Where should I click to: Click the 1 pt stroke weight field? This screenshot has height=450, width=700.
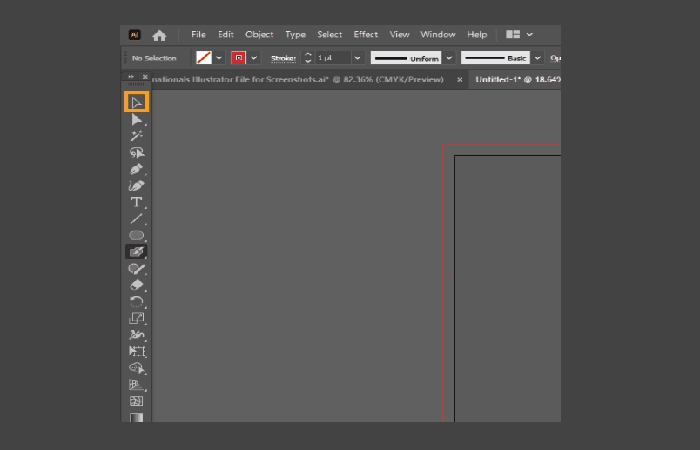click(332, 58)
